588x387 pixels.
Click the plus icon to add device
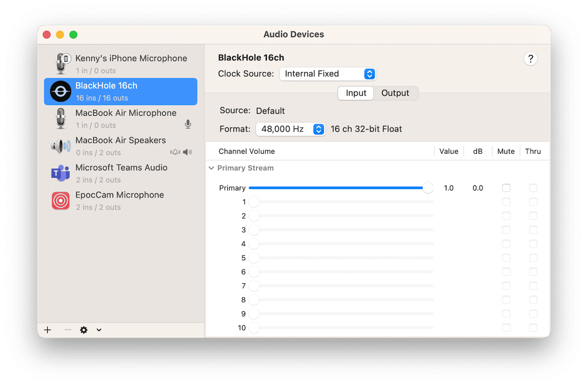[x=47, y=330]
